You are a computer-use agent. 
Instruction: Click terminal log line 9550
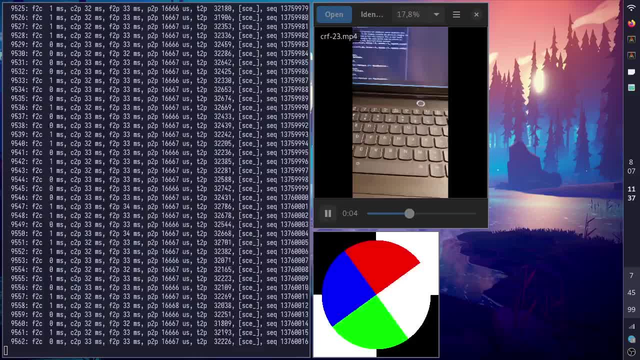tap(159, 233)
